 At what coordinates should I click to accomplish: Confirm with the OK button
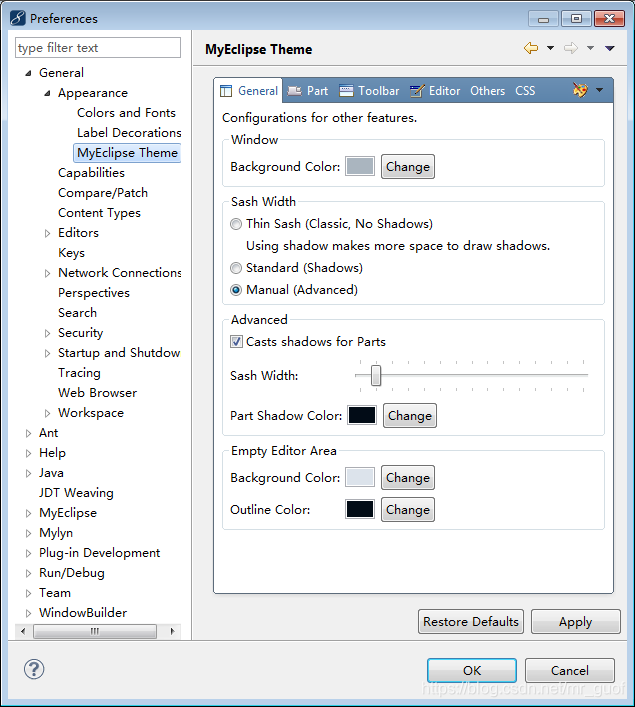472,670
